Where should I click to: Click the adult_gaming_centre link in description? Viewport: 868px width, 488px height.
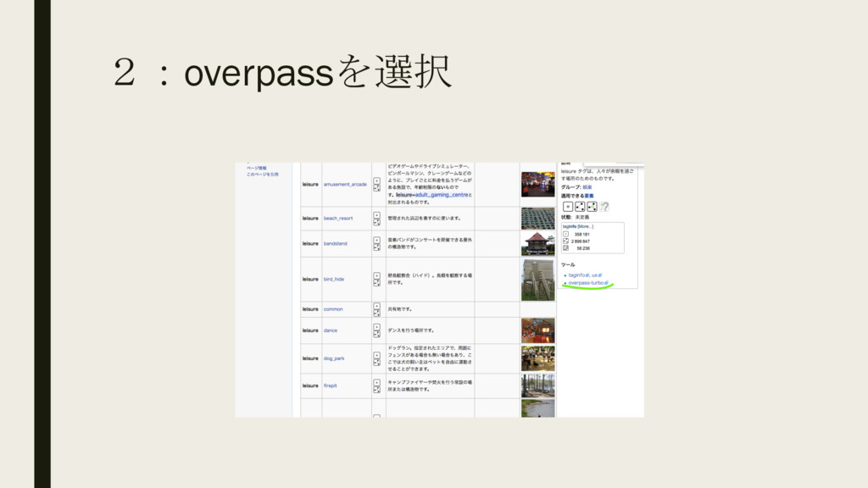[x=441, y=195]
